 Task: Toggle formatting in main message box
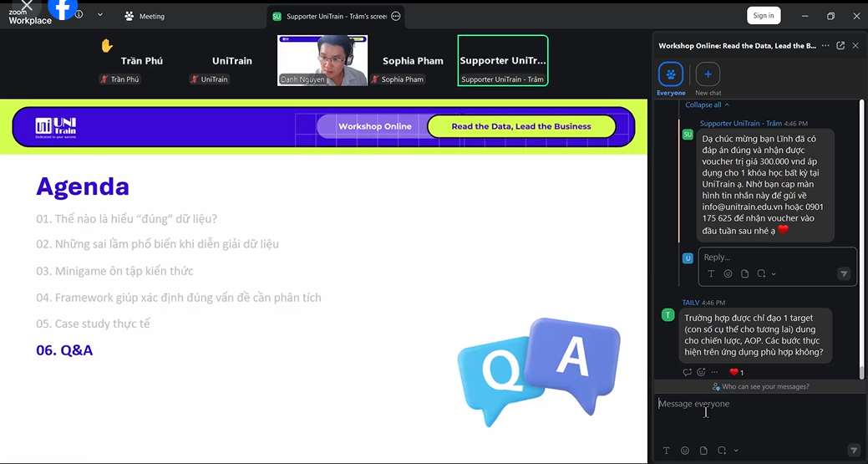666,450
